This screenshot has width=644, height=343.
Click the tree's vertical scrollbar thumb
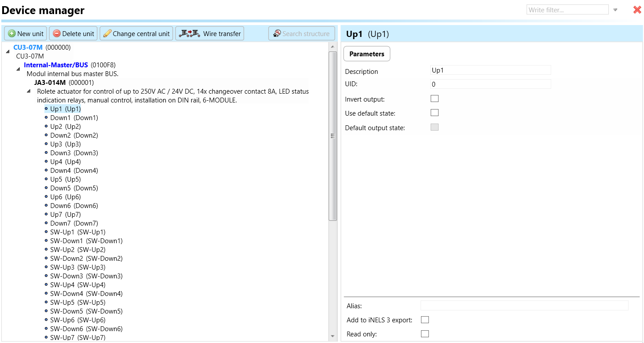click(333, 135)
